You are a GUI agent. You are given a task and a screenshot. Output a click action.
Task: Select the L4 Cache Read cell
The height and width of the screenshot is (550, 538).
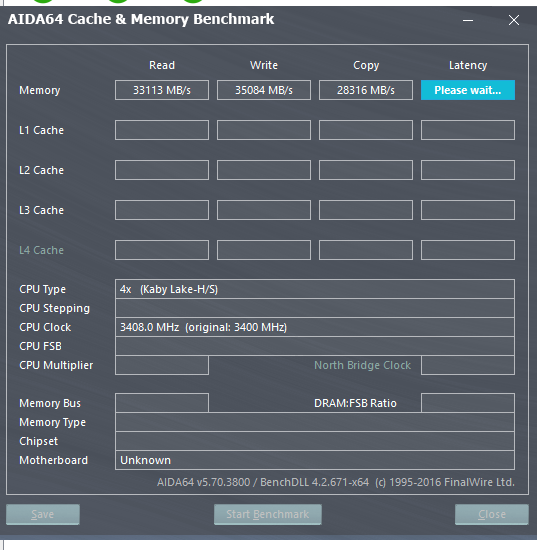162,250
